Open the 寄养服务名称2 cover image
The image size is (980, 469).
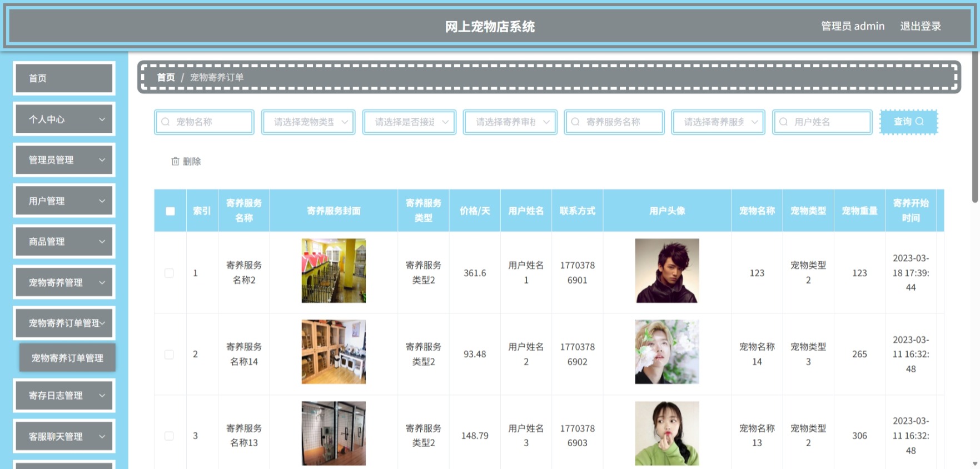(x=334, y=271)
